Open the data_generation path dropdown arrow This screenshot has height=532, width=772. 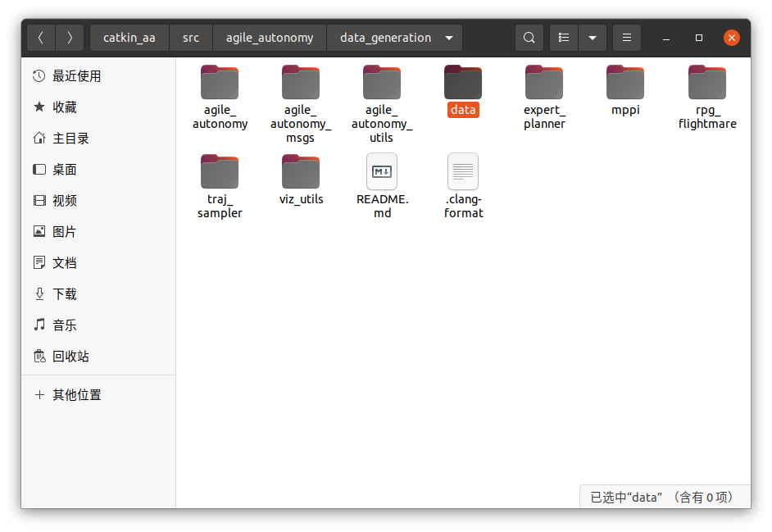449,38
